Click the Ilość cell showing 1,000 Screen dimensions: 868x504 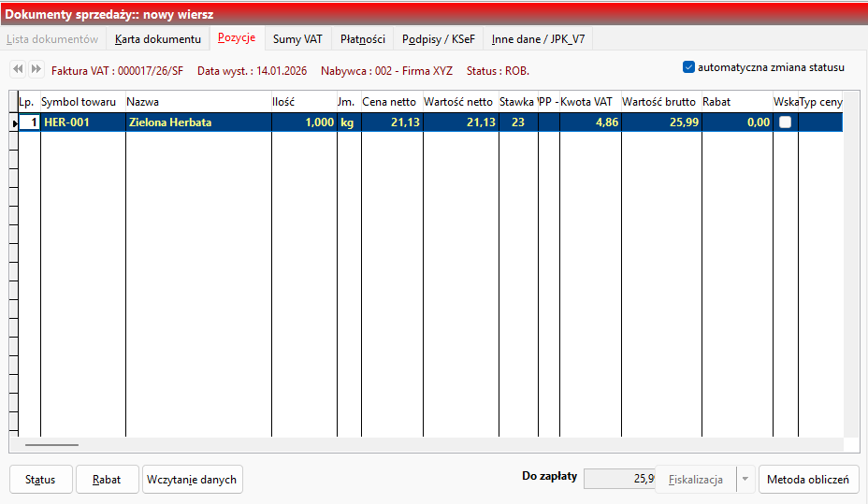304,122
